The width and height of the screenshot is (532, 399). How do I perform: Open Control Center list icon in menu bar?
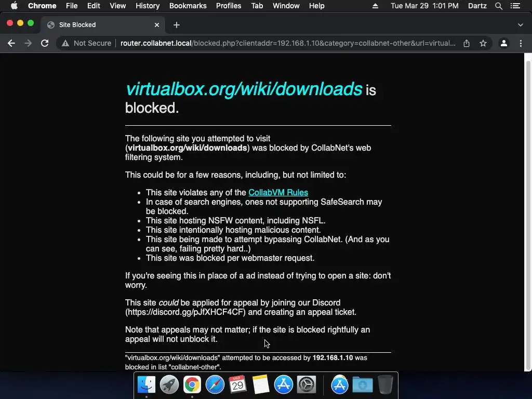[515, 6]
